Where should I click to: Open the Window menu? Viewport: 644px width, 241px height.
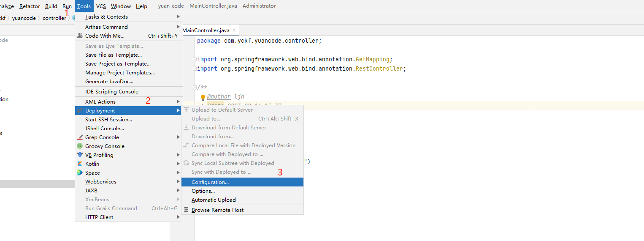point(121,6)
